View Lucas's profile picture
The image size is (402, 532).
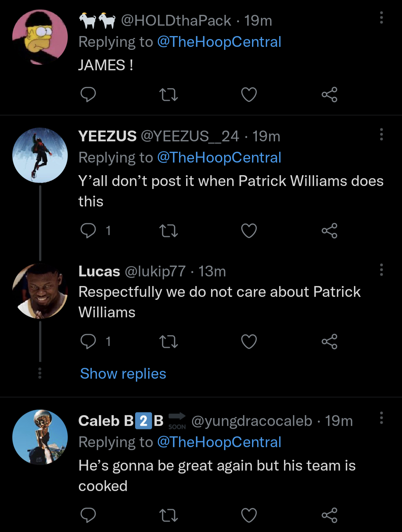[40, 291]
